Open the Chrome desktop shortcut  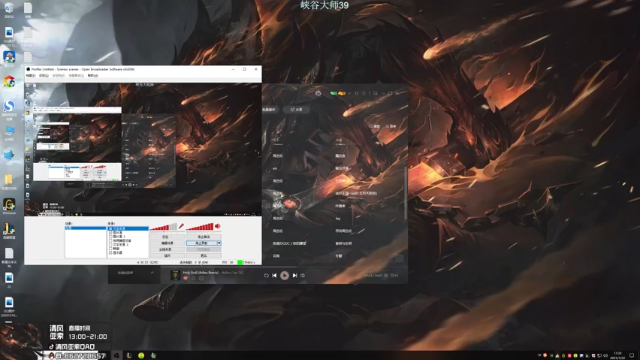click(x=9, y=81)
